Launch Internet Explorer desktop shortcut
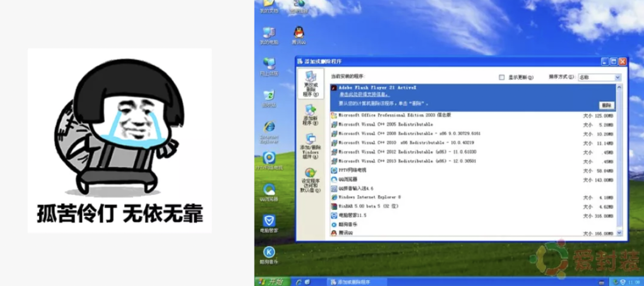Viewport: 644px width, 286px height. click(269, 131)
